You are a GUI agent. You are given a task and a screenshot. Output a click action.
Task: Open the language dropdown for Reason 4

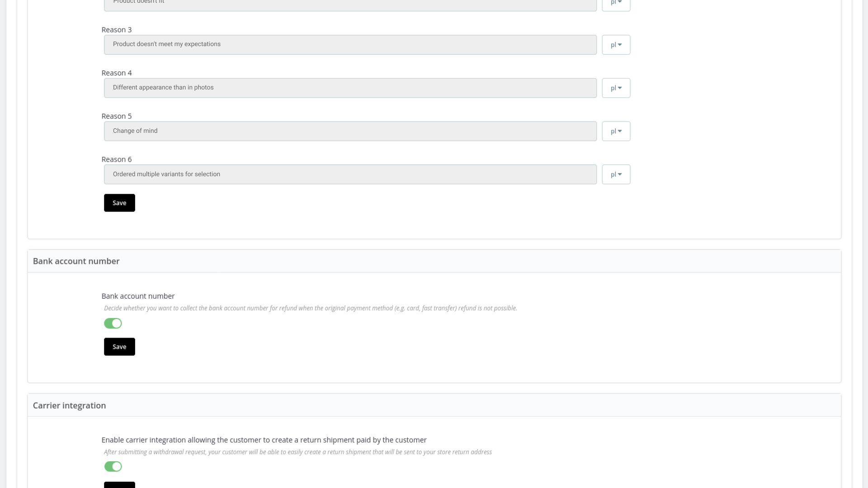(x=616, y=88)
